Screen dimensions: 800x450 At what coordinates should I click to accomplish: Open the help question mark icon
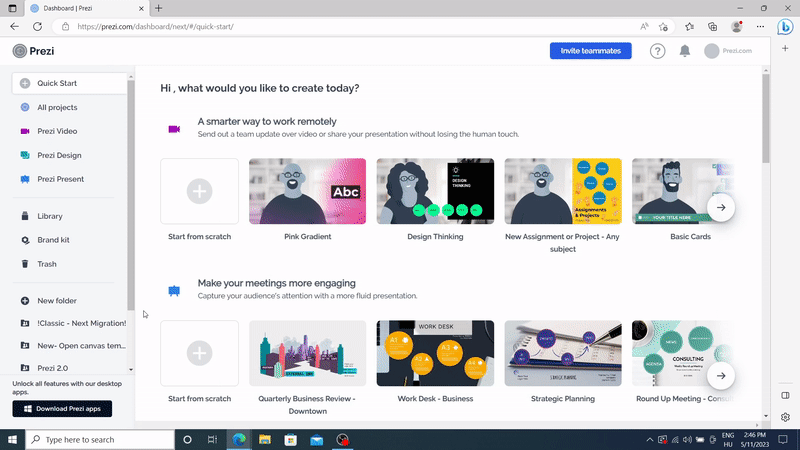657,51
